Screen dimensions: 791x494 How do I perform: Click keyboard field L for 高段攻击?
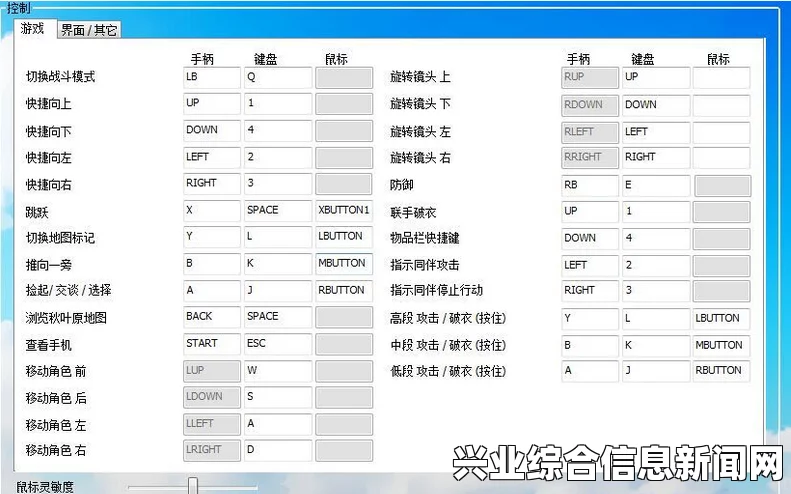(x=656, y=319)
